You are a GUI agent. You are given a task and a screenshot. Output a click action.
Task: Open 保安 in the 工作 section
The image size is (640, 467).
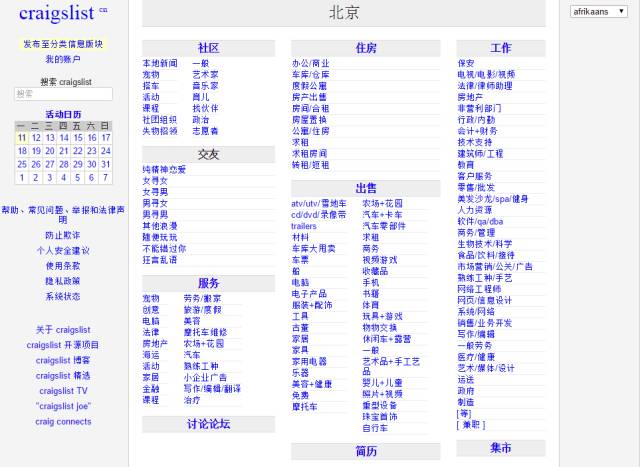pyautogui.click(x=466, y=63)
